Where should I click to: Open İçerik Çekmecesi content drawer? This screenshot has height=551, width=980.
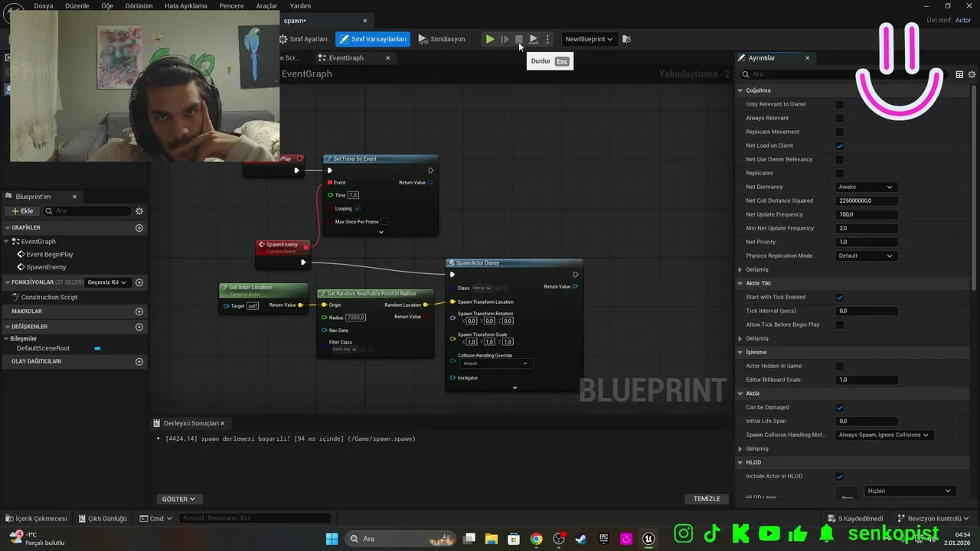coord(36,519)
